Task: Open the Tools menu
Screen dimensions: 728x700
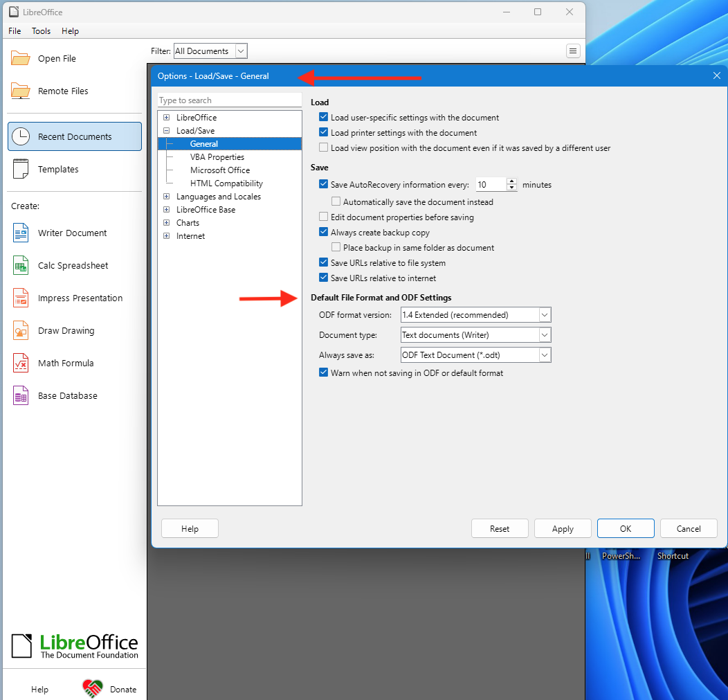Action: pos(41,31)
